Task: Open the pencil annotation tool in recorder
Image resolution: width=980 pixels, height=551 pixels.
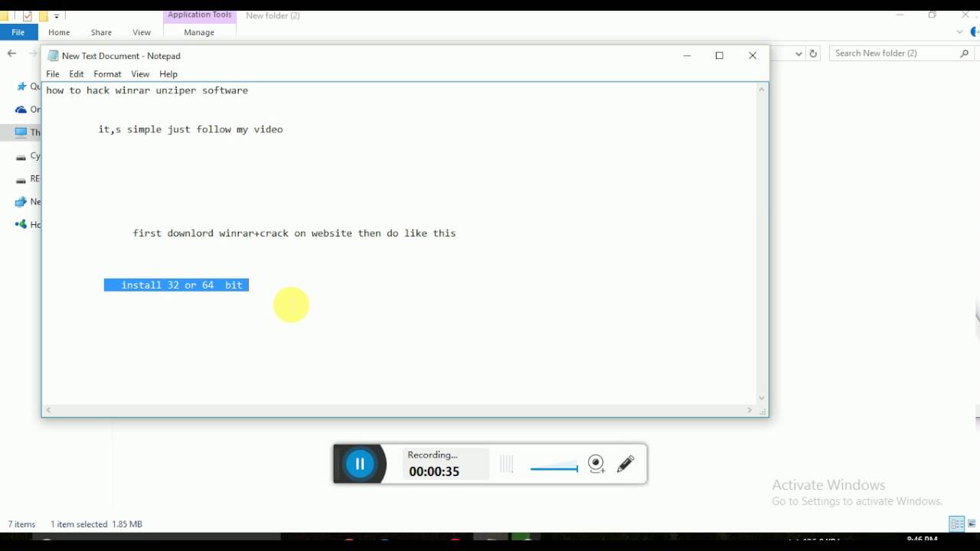Action: (x=626, y=464)
